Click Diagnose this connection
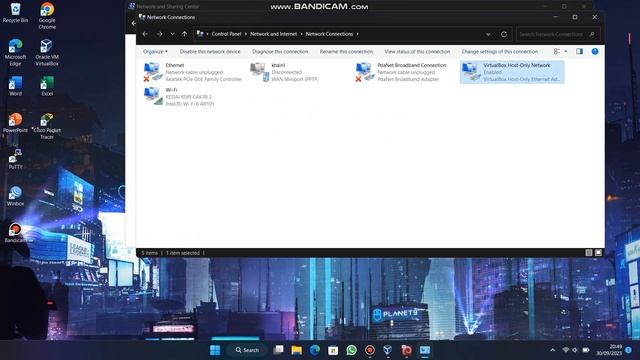The height and width of the screenshot is (360, 640). coord(280,52)
